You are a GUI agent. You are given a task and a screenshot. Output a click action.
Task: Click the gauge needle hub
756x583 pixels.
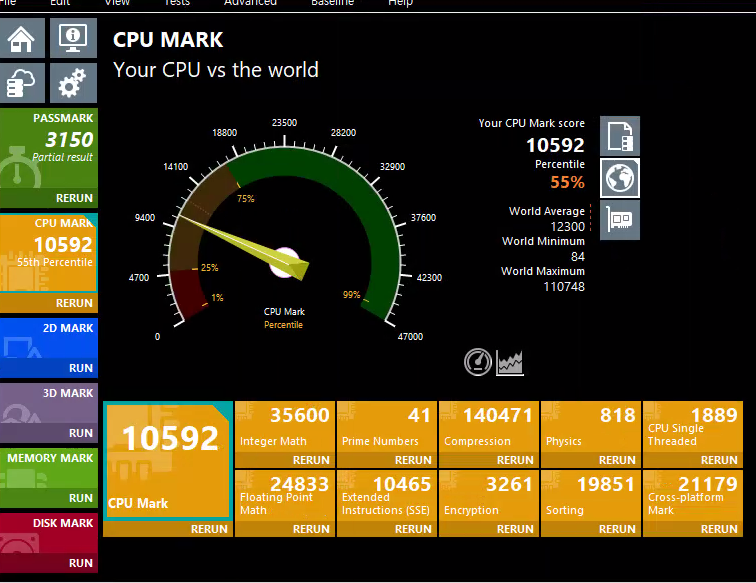[284, 263]
